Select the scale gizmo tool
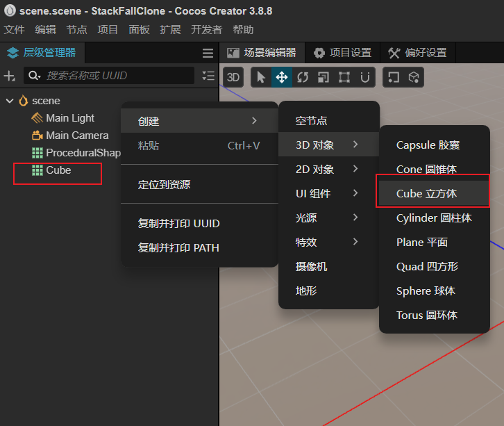 pos(323,77)
